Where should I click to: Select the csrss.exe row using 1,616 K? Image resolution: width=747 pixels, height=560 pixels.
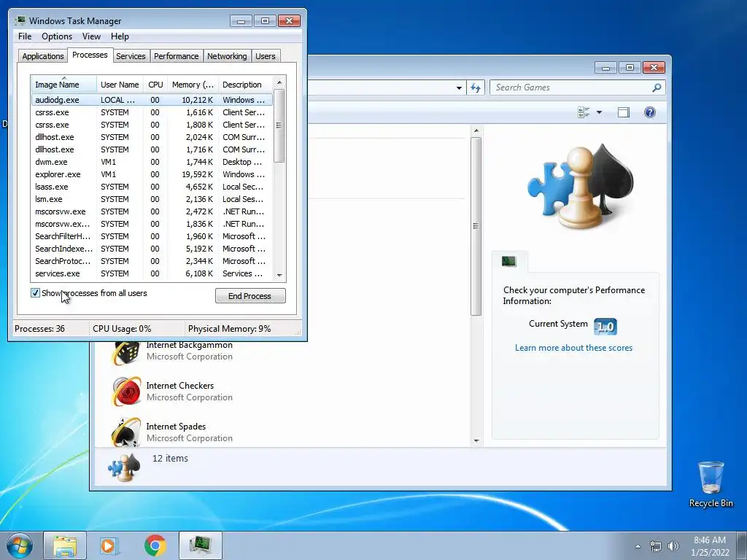[152, 112]
